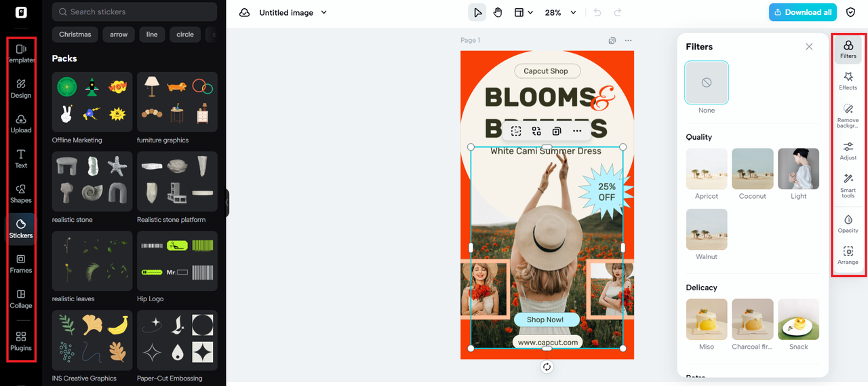Viewport: 868px width, 386px height.
Task: Open the Filters tool on right bar
Action: (848, 50)
